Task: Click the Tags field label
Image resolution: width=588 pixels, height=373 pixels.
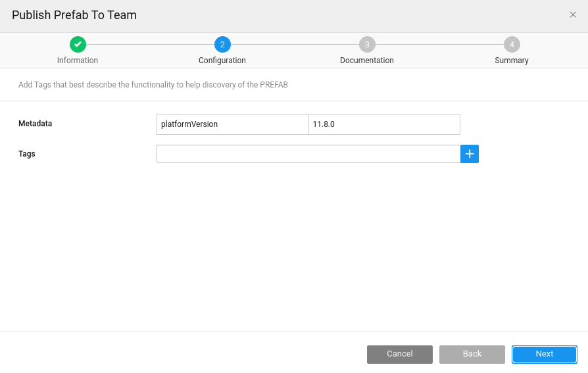Action: [27, 154]
